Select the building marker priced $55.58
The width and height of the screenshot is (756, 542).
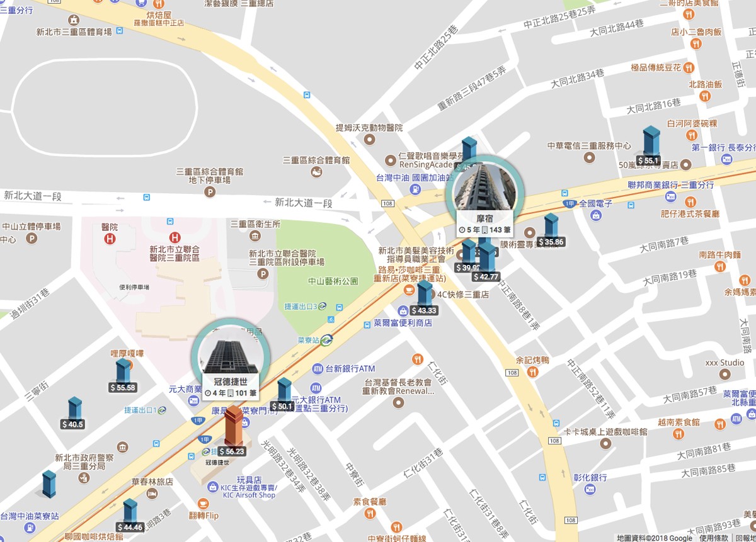tap(123, 375)
